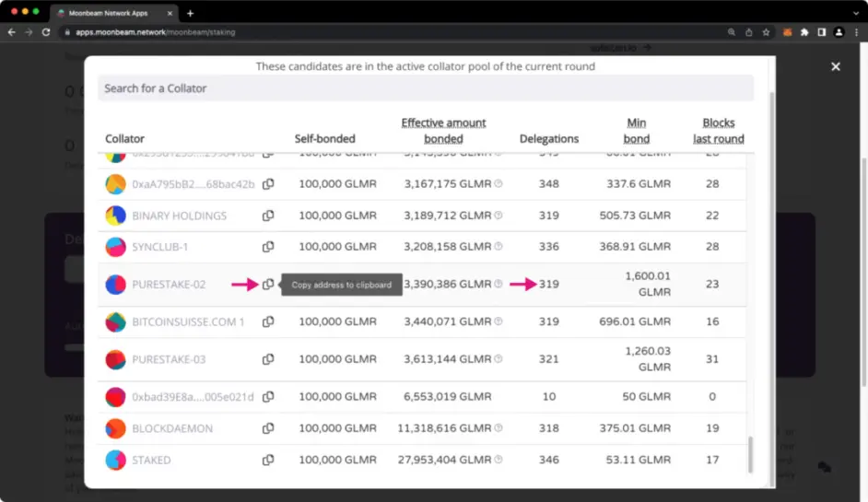Sort by Effective amount bonded header
The image size is (868, 502).
pos(443,131)
